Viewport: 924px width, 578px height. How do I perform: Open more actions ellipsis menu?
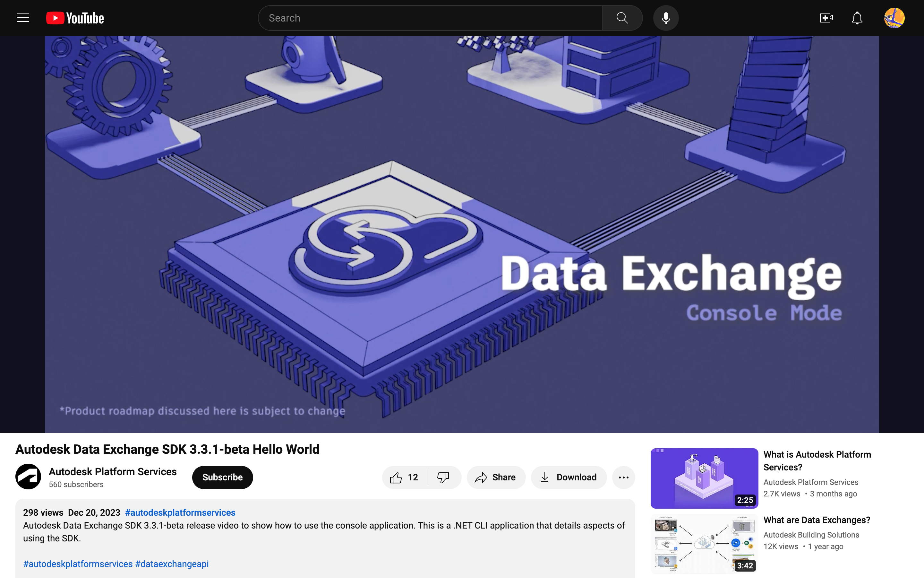623,477
